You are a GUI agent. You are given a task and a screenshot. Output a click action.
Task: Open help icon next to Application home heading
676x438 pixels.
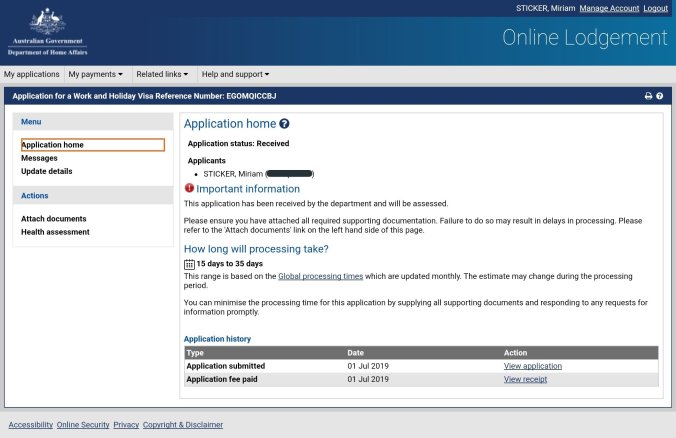click(284, 124)
